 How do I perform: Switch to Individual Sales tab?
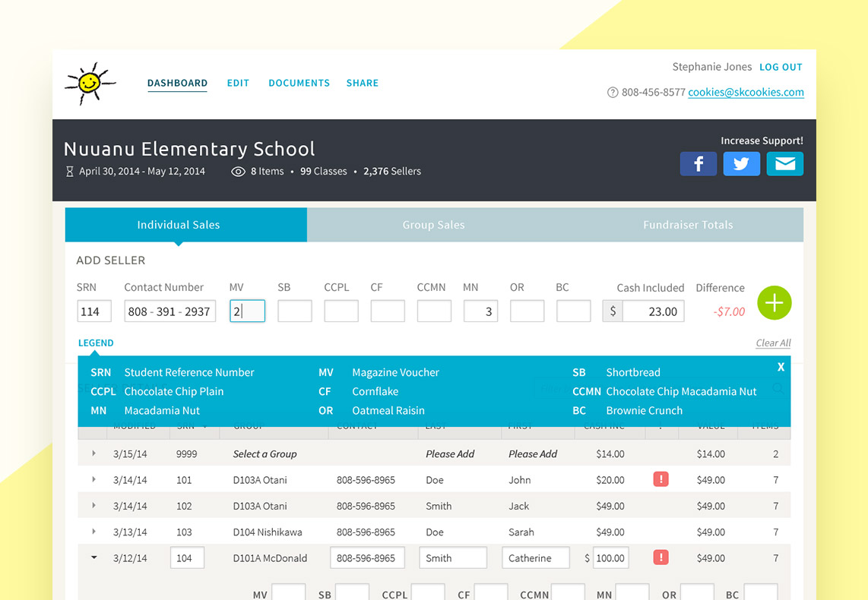pos(186,225)
